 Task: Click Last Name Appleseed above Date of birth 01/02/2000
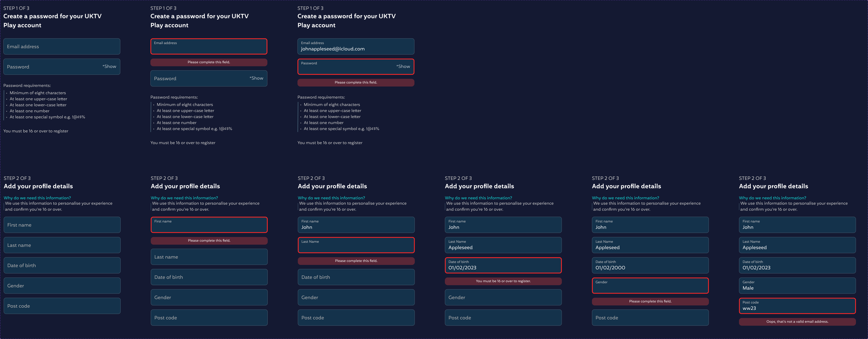coord(650,245)
